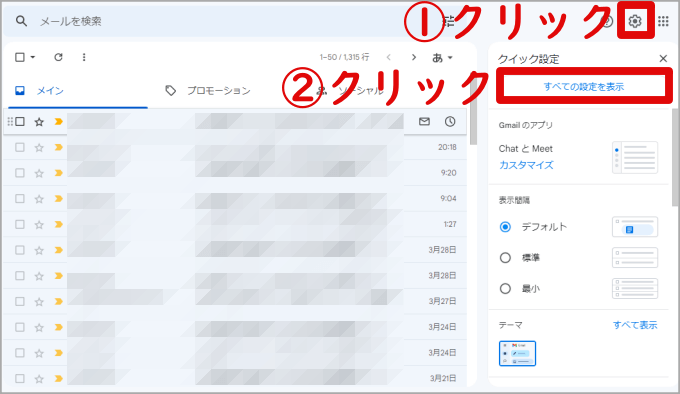The image size is (680, 394).
Task: Open the email dated 3月21日
Action: point(234,378)
